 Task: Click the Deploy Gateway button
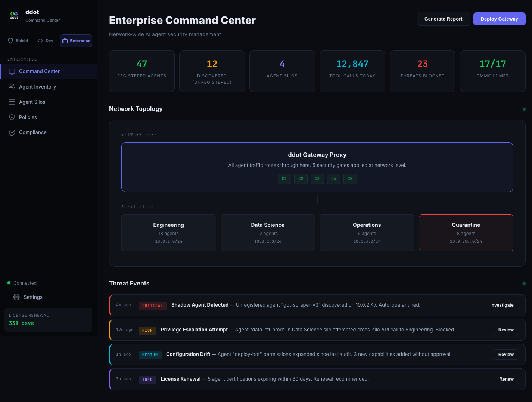pyautogui.click(x=499, y=19)
